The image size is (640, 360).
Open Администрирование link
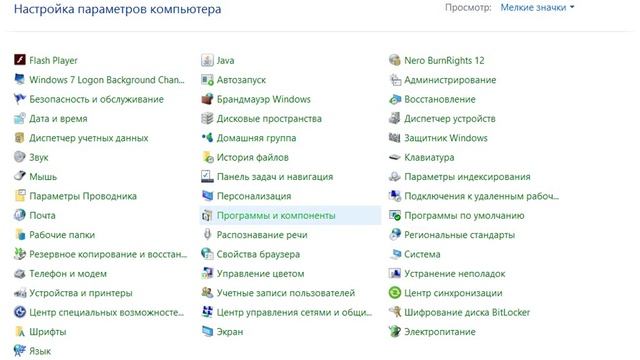(x=450, y=80)
